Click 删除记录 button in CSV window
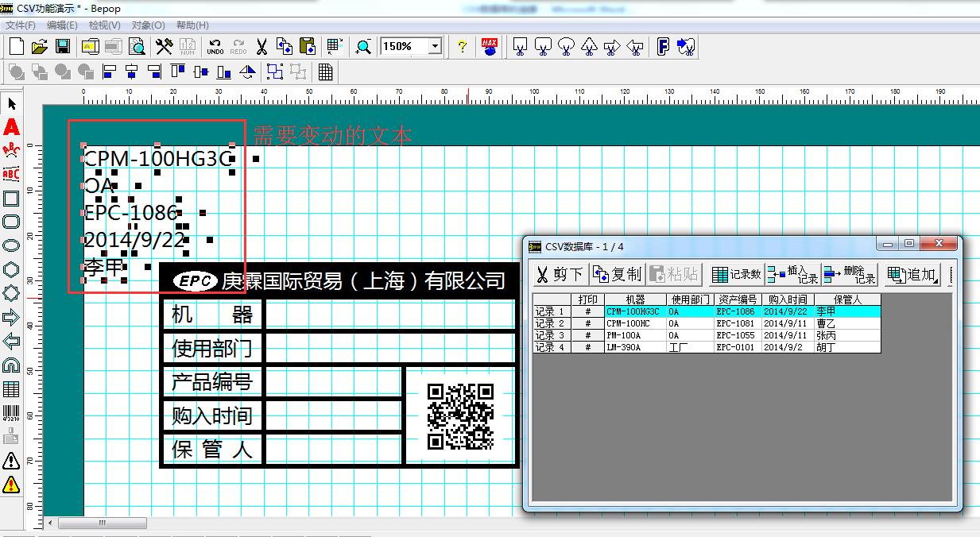The width and height of the screenshot is (980, 537). tap(850, 274)
